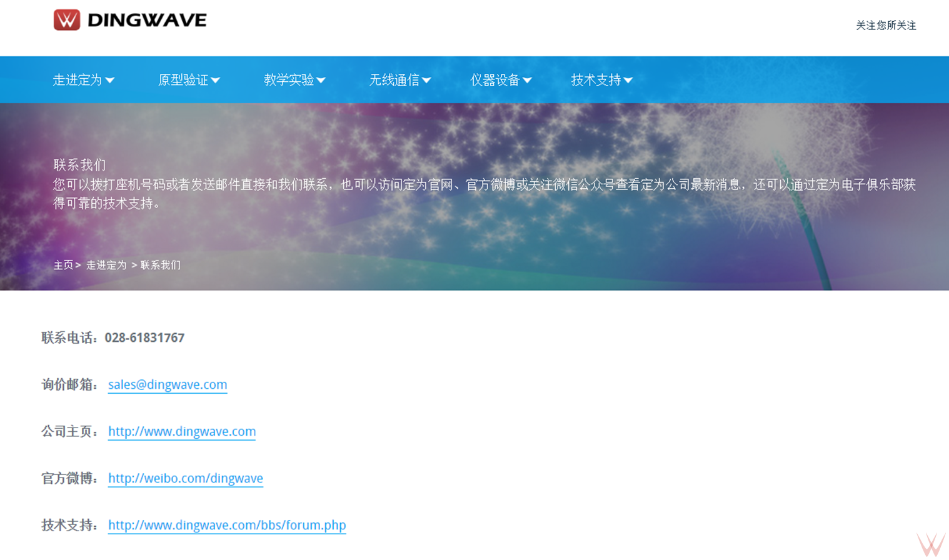This screenshot has height=560, width=949.
Task: Open the 原型验证 menu
Action: (189, 80)
